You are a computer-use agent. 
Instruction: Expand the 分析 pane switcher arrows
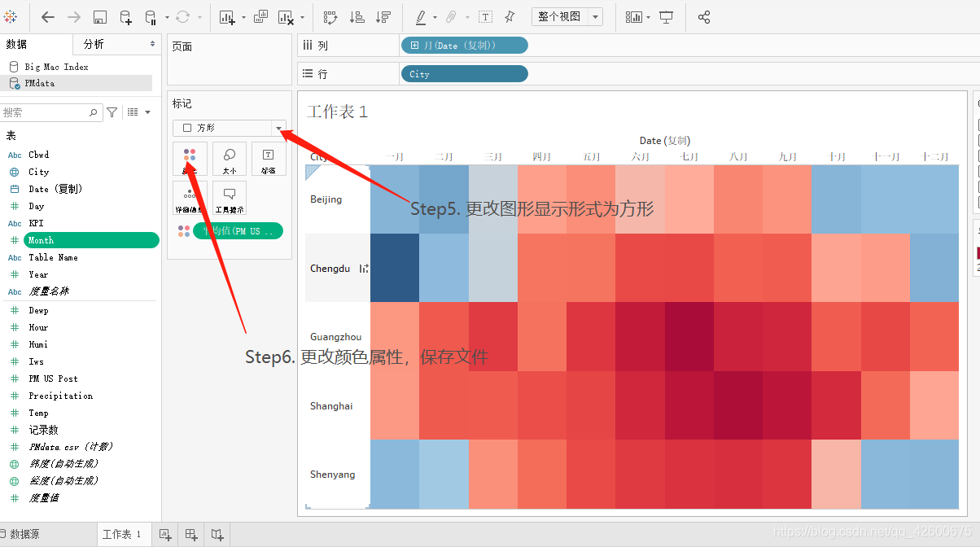click(152, 44)
